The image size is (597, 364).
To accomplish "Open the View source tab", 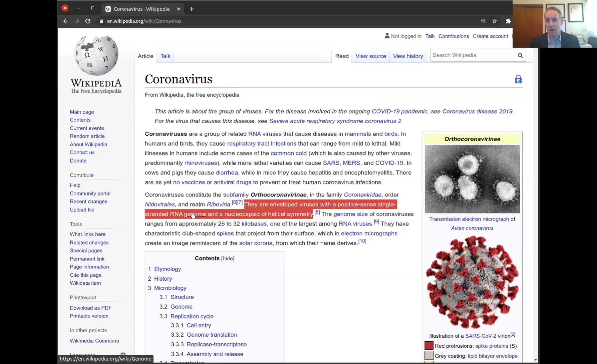I will 371,56.
